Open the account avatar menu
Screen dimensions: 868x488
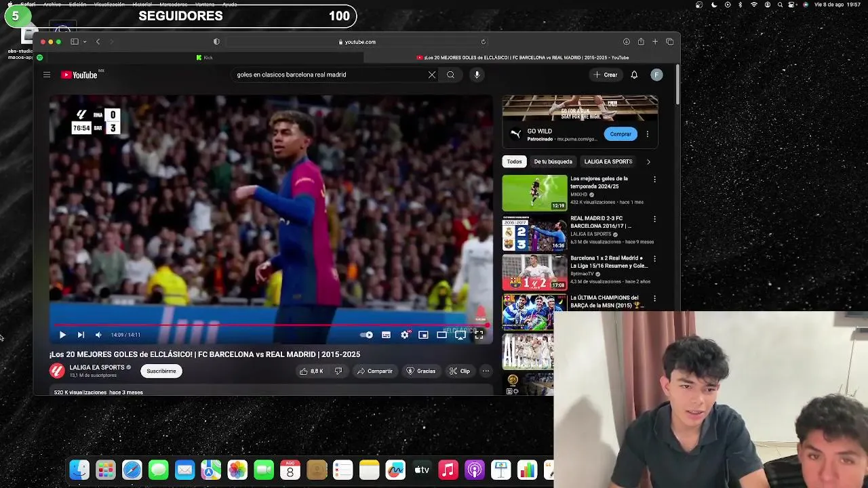(656, 75)
